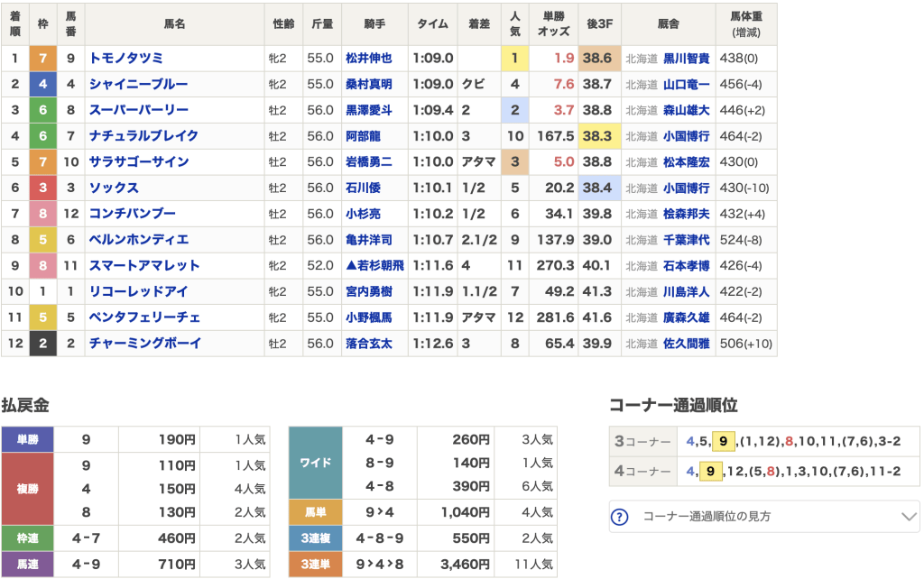Open jockey 岩橋勇二 profile
Image resolution: width=924 pixels, height=579 pixels.
[x=369, y=162]
